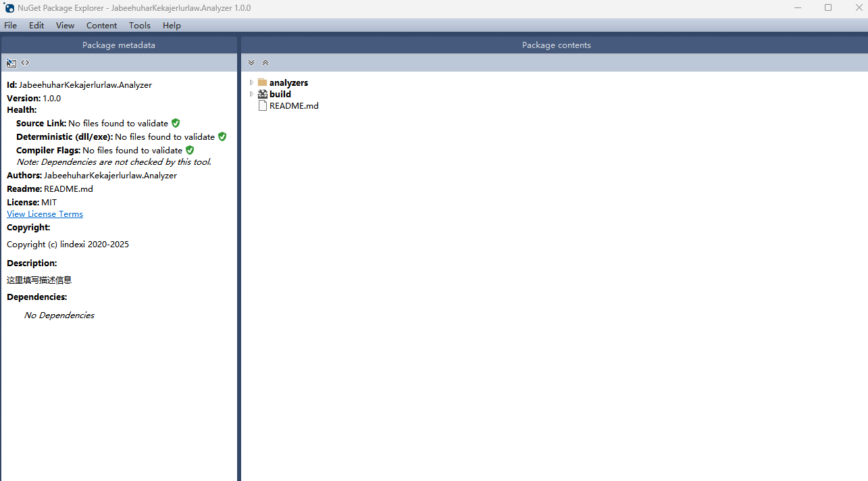Click the No Dependencies text
868x481 pixels.
59,315
